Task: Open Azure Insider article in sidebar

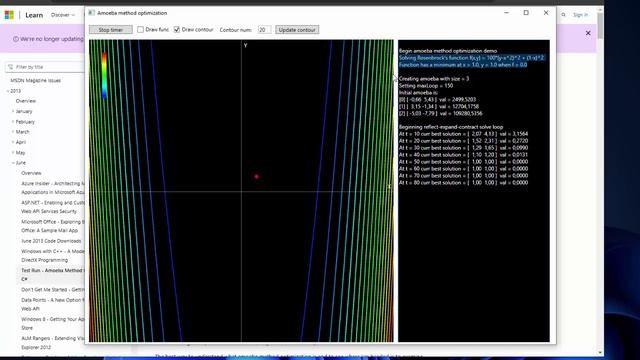Action: pos(53,188)
